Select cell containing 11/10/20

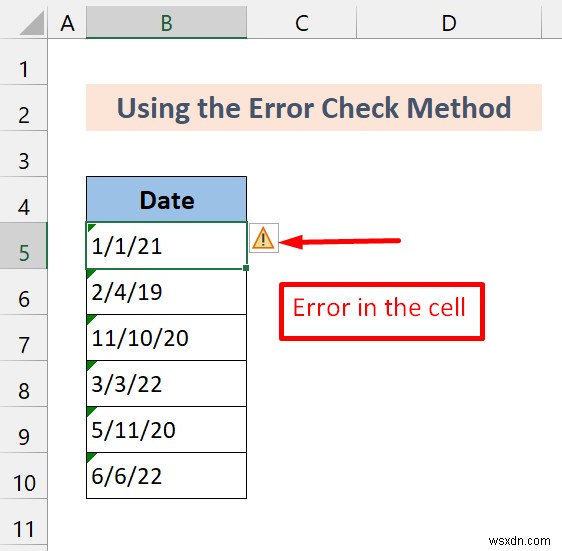point(166,338)
